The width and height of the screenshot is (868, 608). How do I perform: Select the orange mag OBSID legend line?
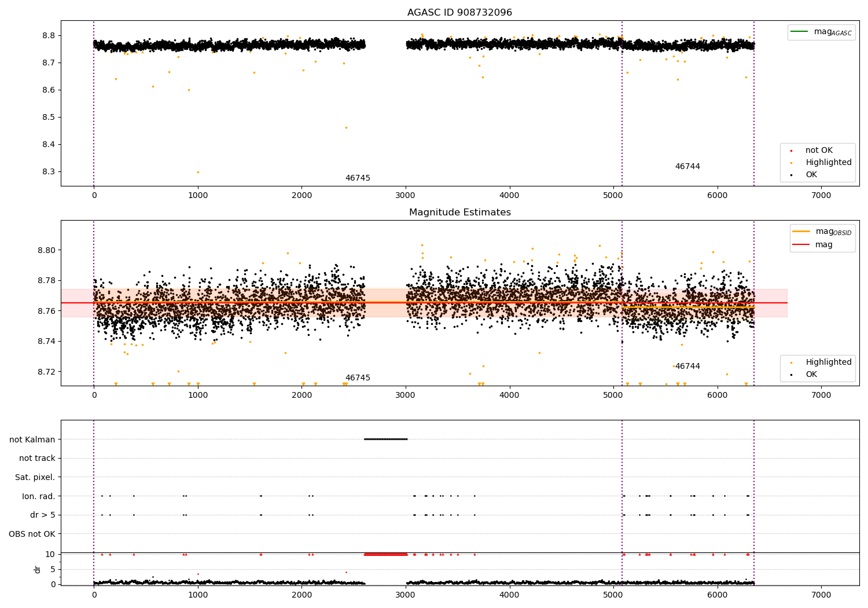click(801, 232)
